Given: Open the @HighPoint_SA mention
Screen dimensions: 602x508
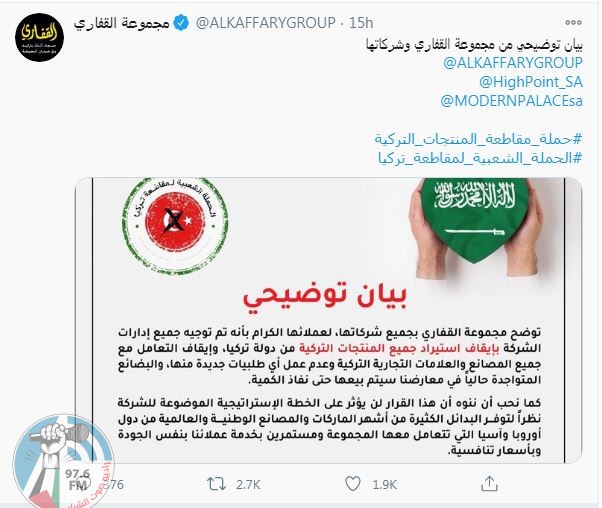Looking at the screenshot, I should [531, 82].
